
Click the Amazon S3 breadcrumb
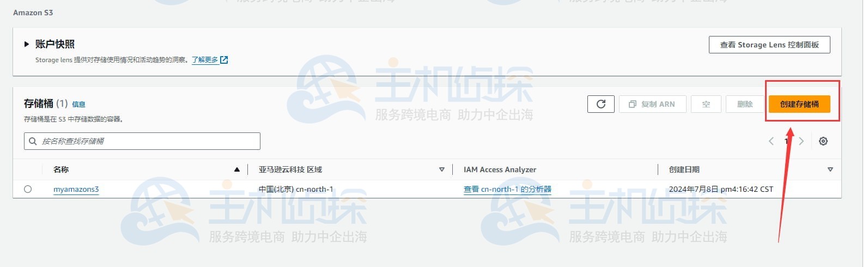(33, 13)
